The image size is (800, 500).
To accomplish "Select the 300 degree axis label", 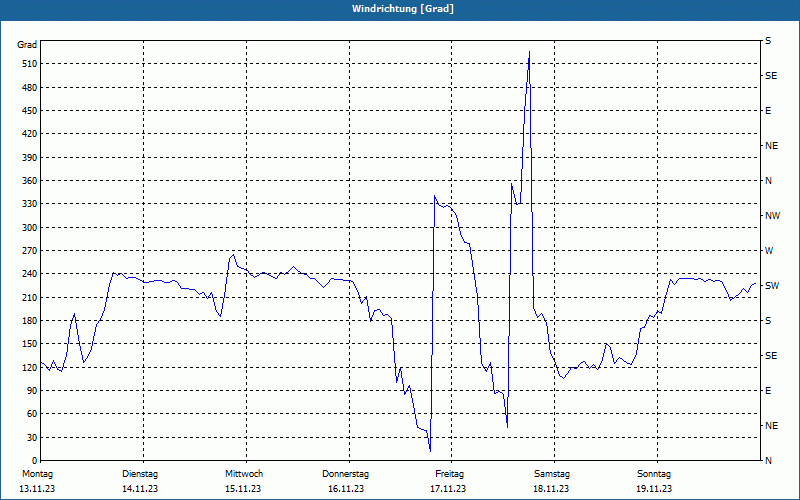I will pyautogui.click(x=29, y=228).
